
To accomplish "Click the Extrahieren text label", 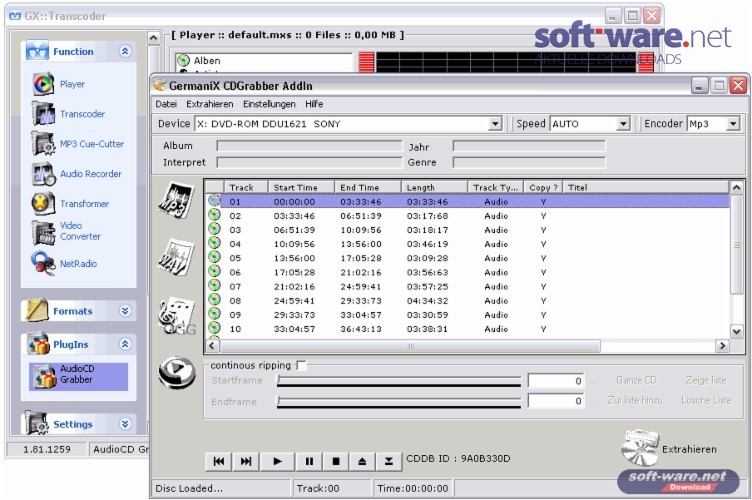I will pyautogui.click(x=689, y=449).
